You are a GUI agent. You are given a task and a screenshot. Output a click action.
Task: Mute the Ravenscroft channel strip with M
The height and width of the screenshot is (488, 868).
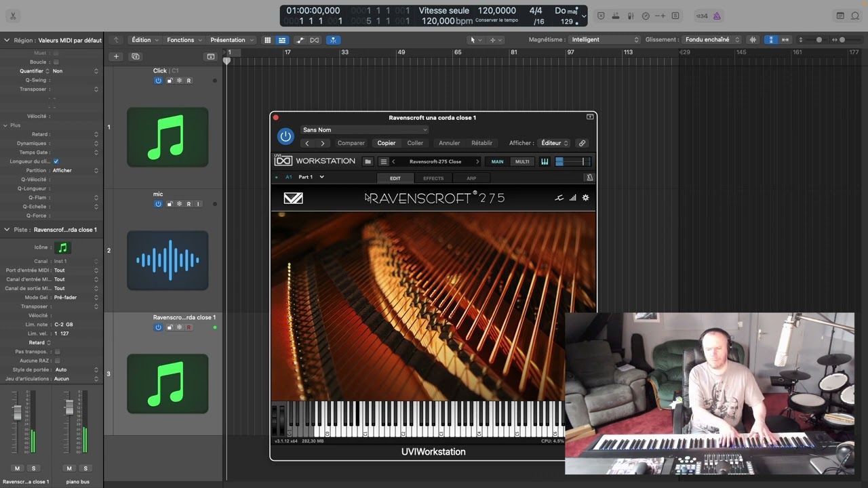pos(17,468)
